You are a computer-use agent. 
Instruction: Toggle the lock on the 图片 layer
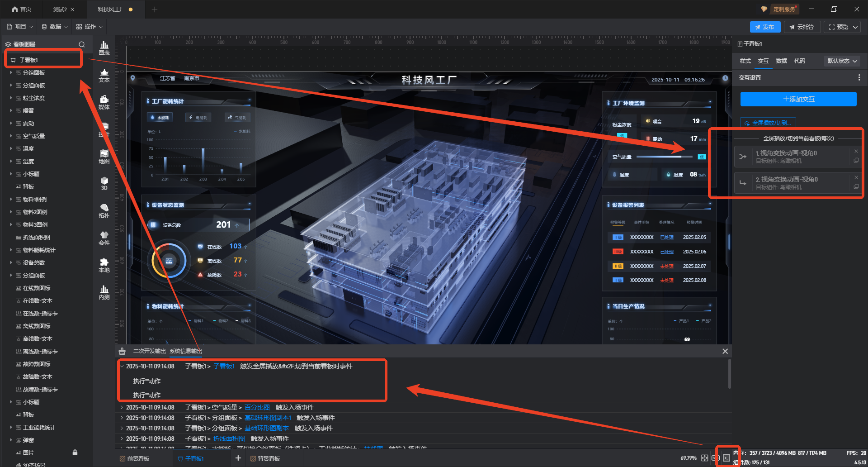point(75,453)
